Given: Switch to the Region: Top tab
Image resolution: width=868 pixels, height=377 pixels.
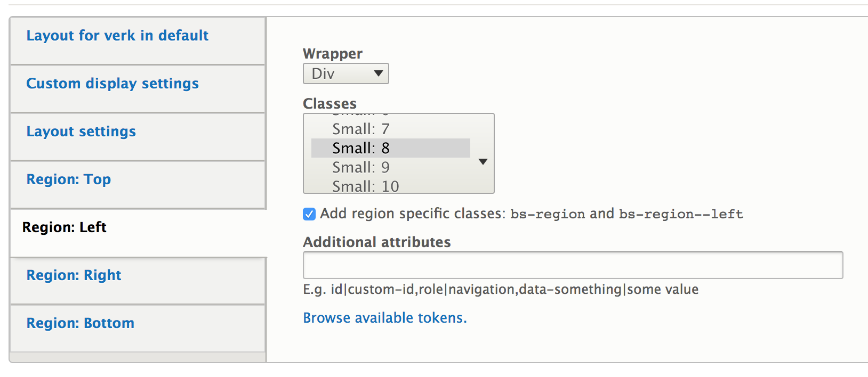Looking at the screenshot, I should (x=68, y=179).
